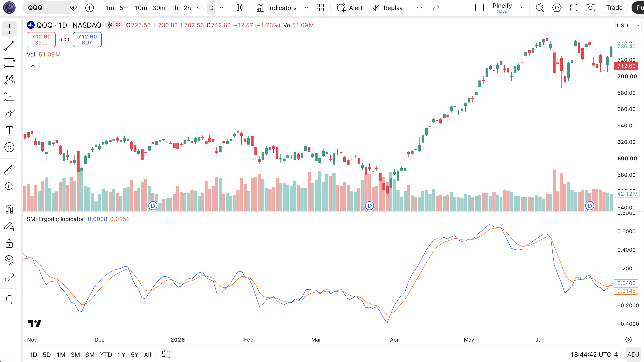This screenshot has width=644, height=362.
Task: Select the ruler measure tool
Action: click(9, 170)
